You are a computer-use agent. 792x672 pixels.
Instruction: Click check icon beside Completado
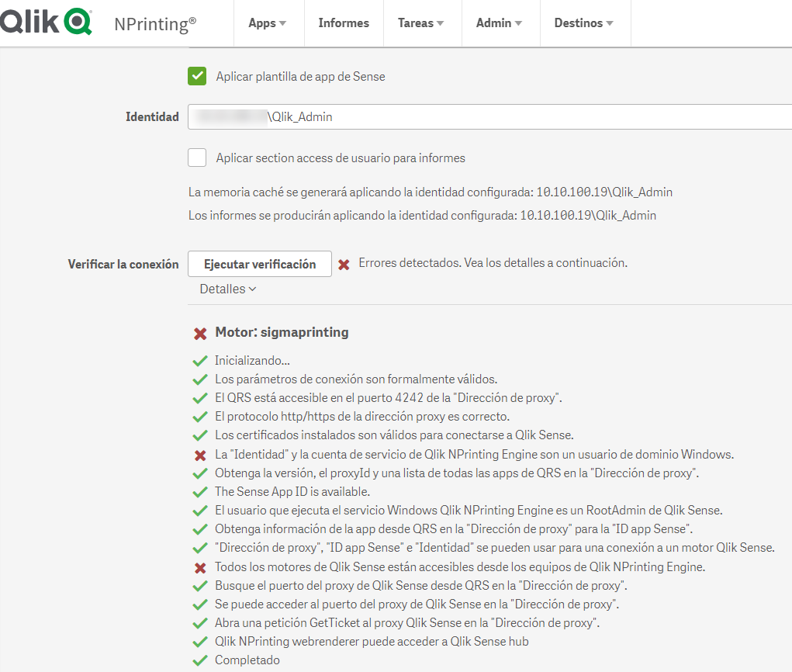click(200, 660)
